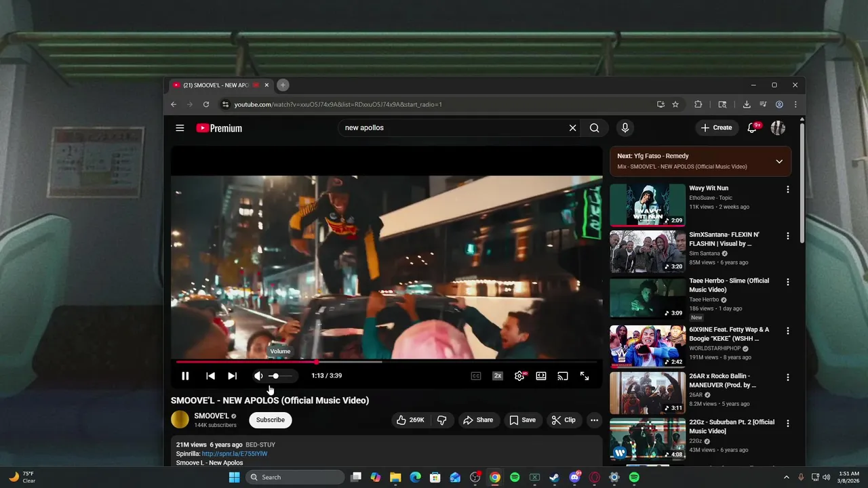This screenshot has width=868, height=488.
Task: Open options menu for 26AR MANEUVER video
Action: [787, 377]
